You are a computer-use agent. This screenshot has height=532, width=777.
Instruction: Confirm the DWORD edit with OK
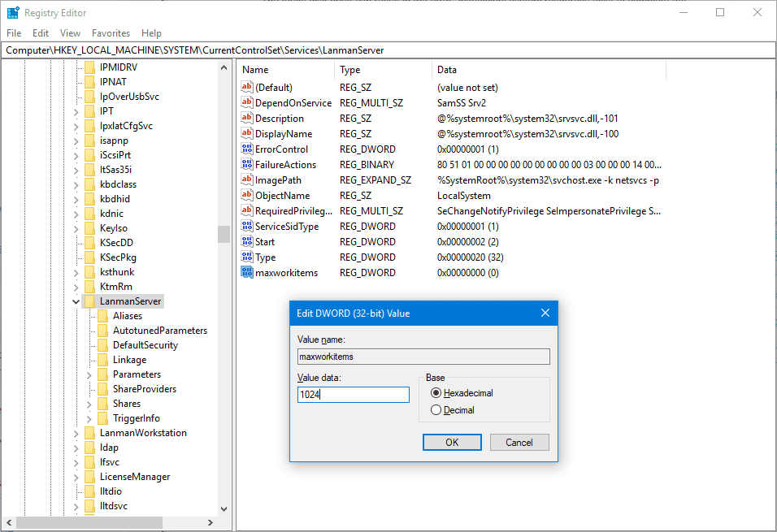(452, 443)
